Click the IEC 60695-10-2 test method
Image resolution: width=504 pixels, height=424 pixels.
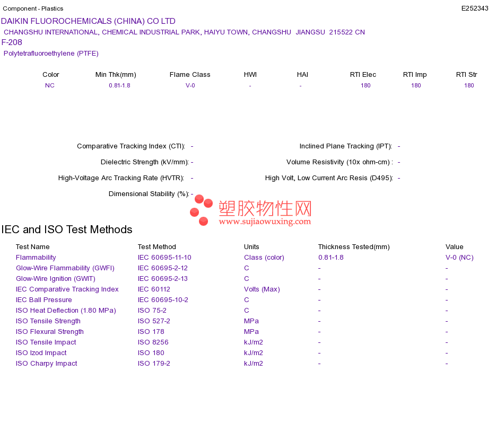pos(163,299)
